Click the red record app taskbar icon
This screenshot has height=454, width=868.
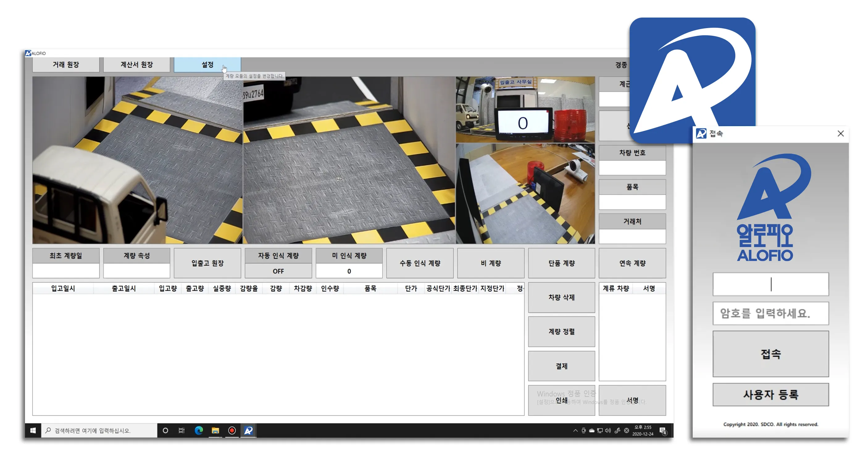232,431
